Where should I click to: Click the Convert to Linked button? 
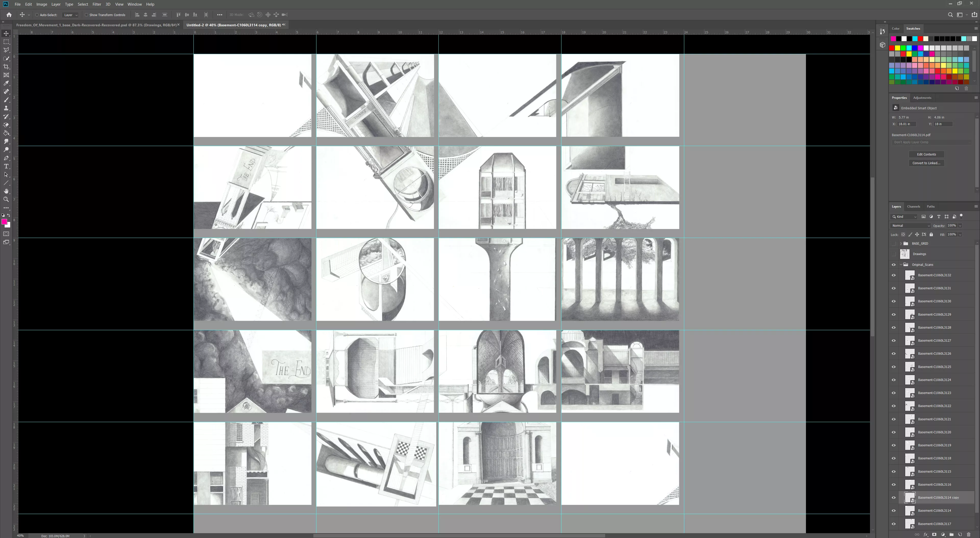click(926, 163)
